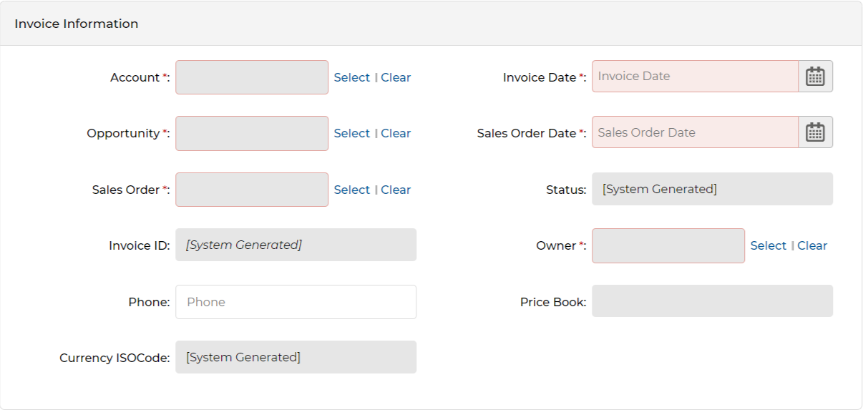Focus the Sales Order input box

point(252,190)
